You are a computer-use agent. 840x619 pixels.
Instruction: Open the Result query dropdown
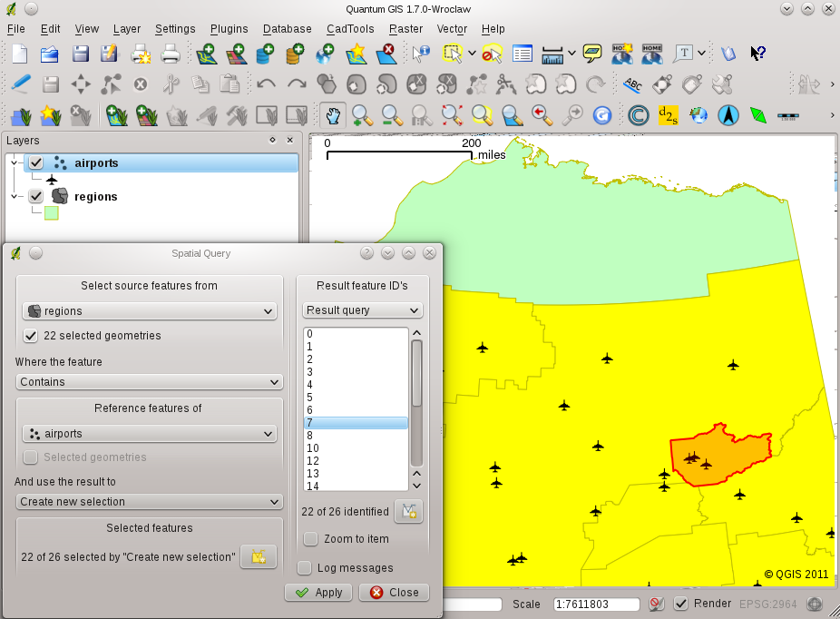pos(363,310)
